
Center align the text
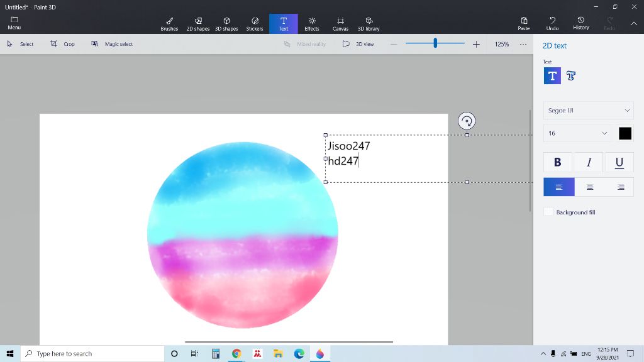pyautogui.click(x=590, y=187)
